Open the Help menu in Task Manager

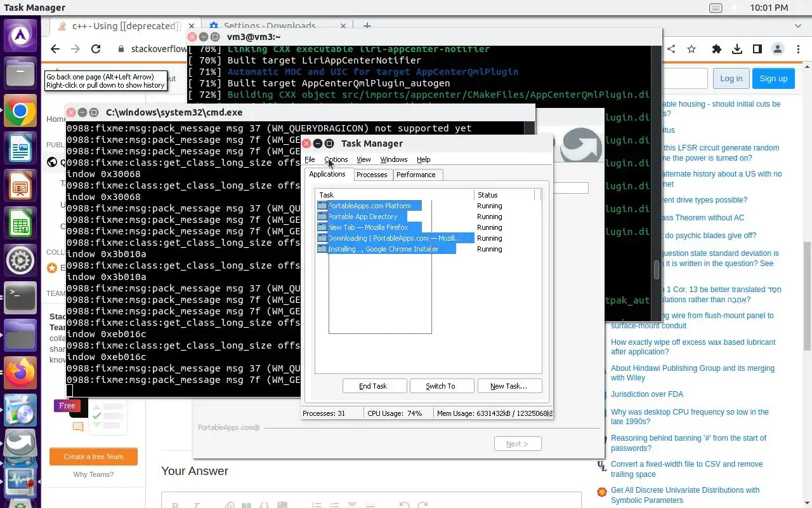click(423, 159)
